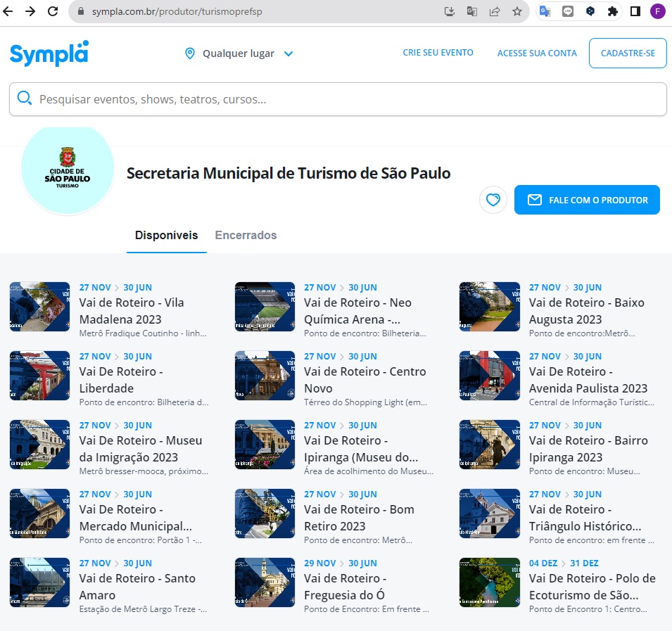Open Bairro Ipiranga 2023 event thumbnail
This screenshot has height=631, width=672.
pyautogui.click(x=490, y=445)
